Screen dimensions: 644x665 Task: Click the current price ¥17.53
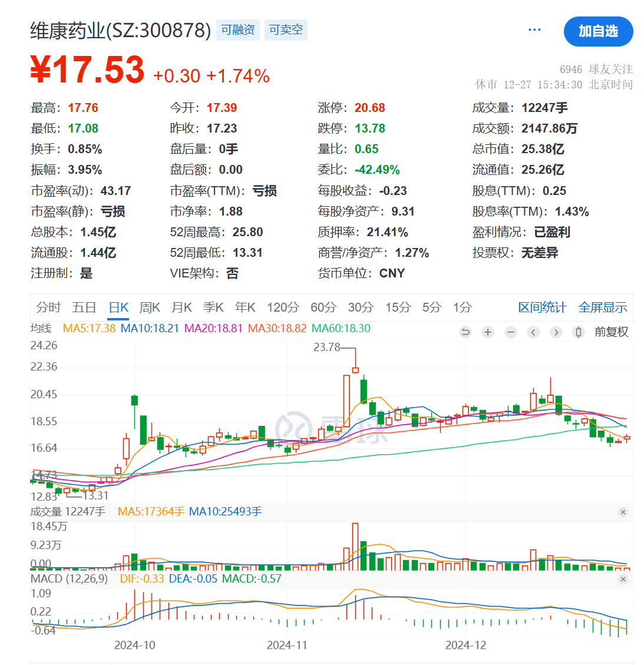tap(87, 70)
